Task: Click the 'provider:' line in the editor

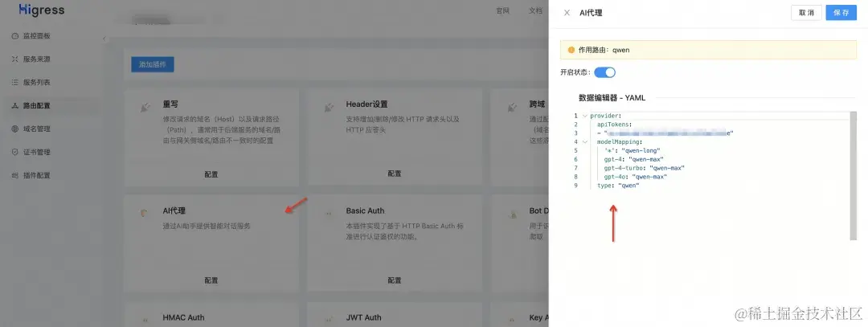Action: (606, 116)
